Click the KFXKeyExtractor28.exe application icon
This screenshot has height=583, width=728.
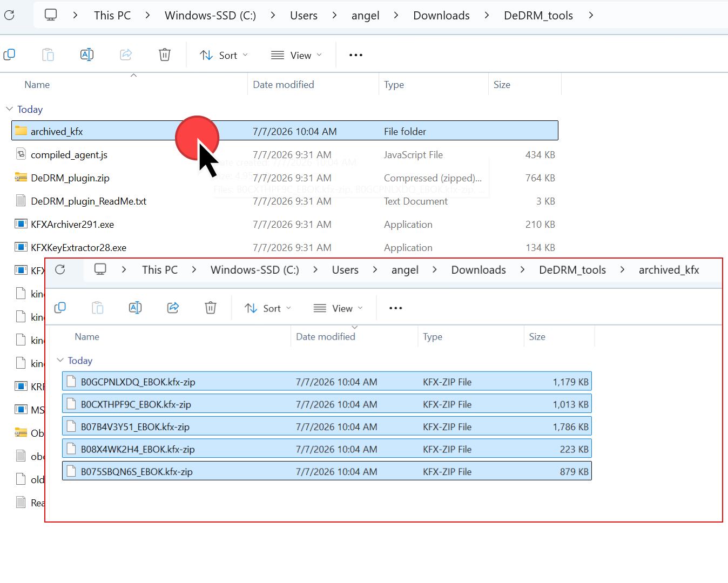[x=21, y=247]
